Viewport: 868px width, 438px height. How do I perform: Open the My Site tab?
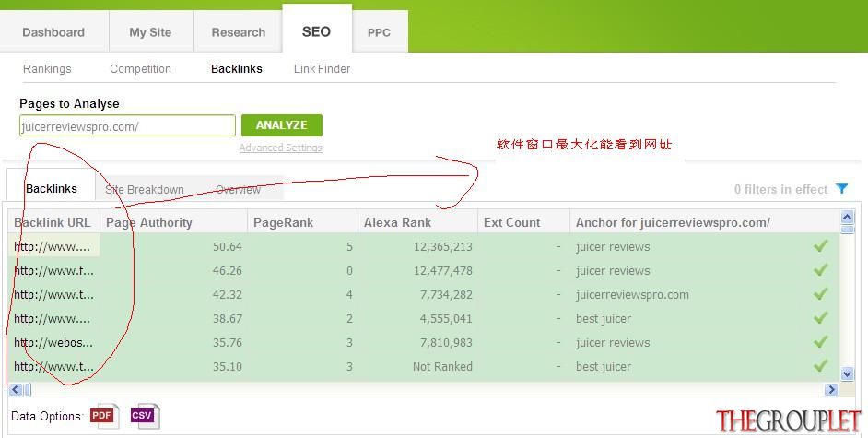(x=150, y=32)
